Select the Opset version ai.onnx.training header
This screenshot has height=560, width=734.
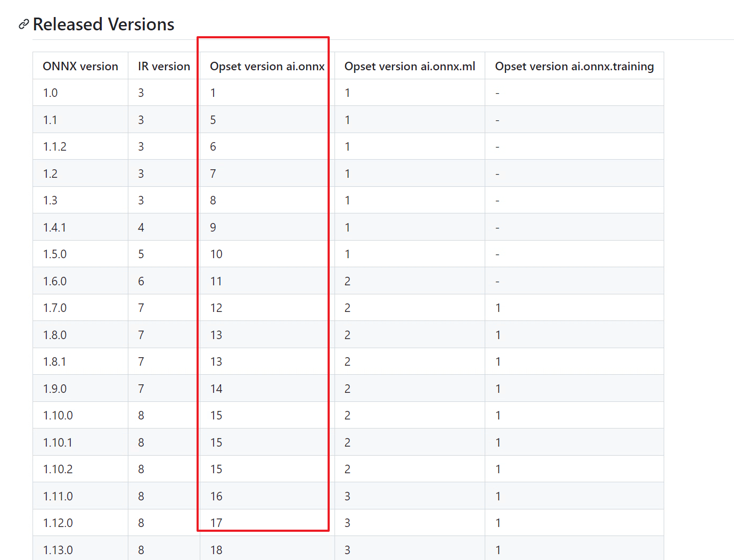[575, 66]
